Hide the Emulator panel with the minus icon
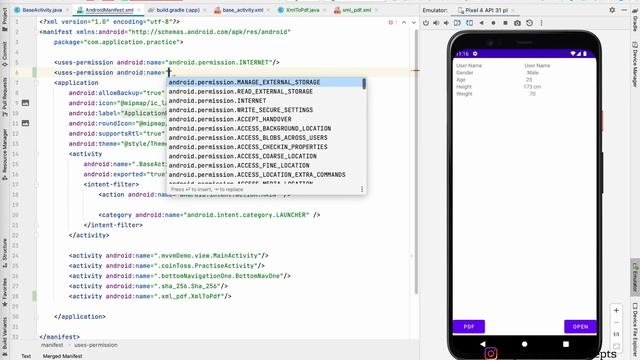This screenshot has height=360, width=640. point(624,10)
